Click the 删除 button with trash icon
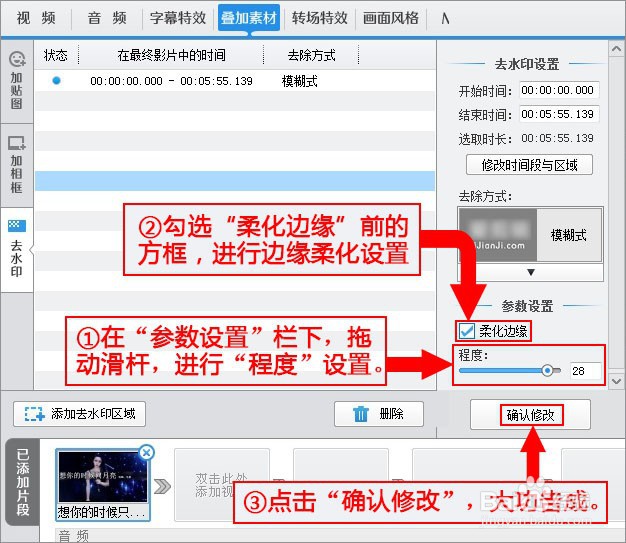626x543 pixels. [x=378, y=414]
